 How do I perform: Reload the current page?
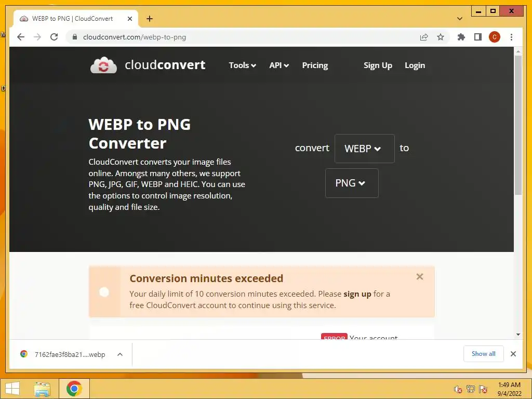click(54, 37)
